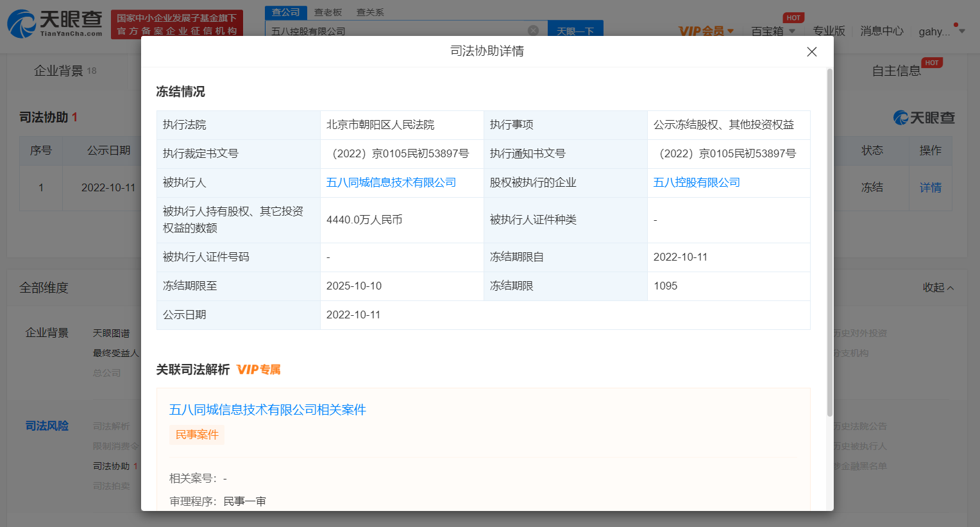Viewport: 980px width, 527px height.
Task: Open 消息中心 in the header
Action: 882,31
